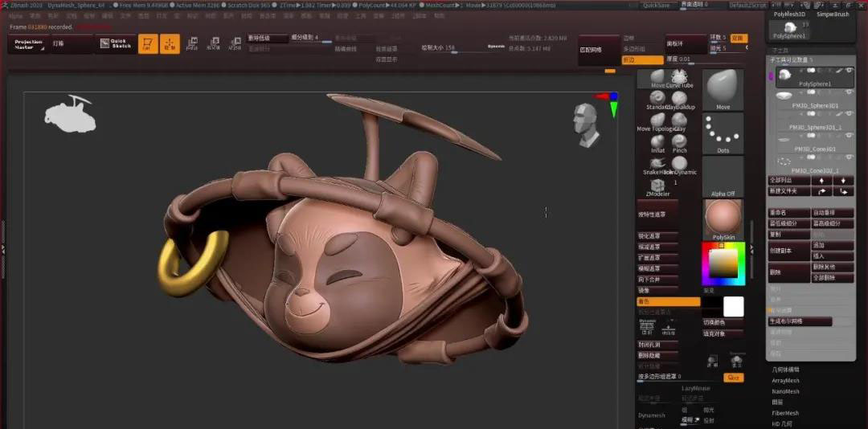Launch Quick Sketch
The image size is (868, 429).
(x=116, y=43)
